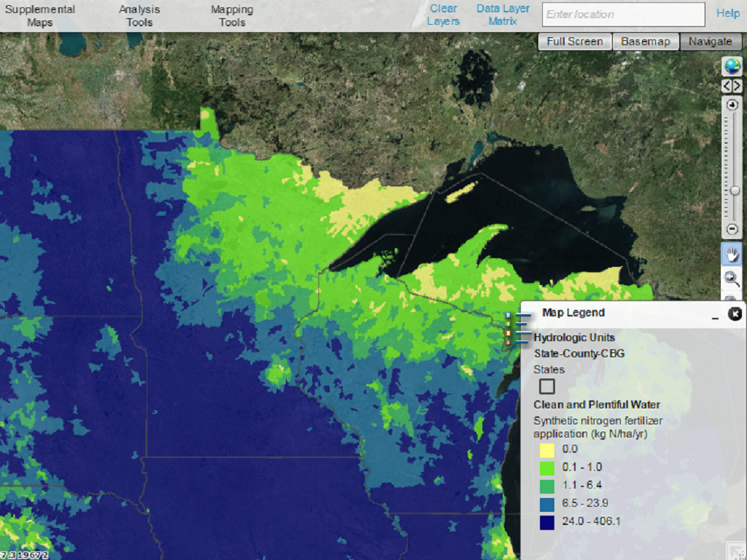
Task: Click the orange square marker beside Map Legend
Action: click(x=508, y=333)
